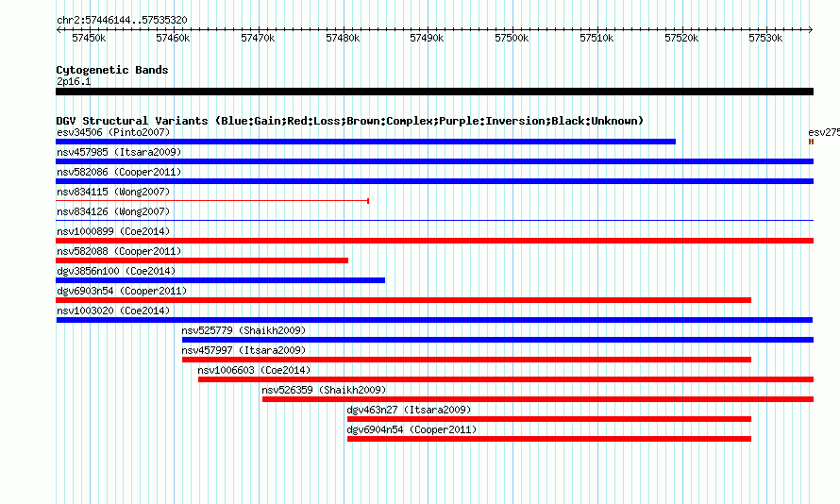Select the red bar under dgv6903n54
Screen dimensions: 840x504
[403, 300]
